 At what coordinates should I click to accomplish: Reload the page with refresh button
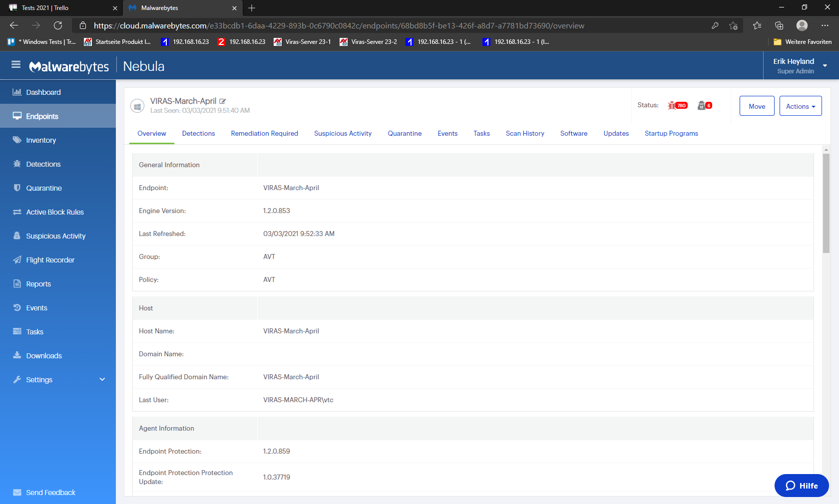pos(58,25)
